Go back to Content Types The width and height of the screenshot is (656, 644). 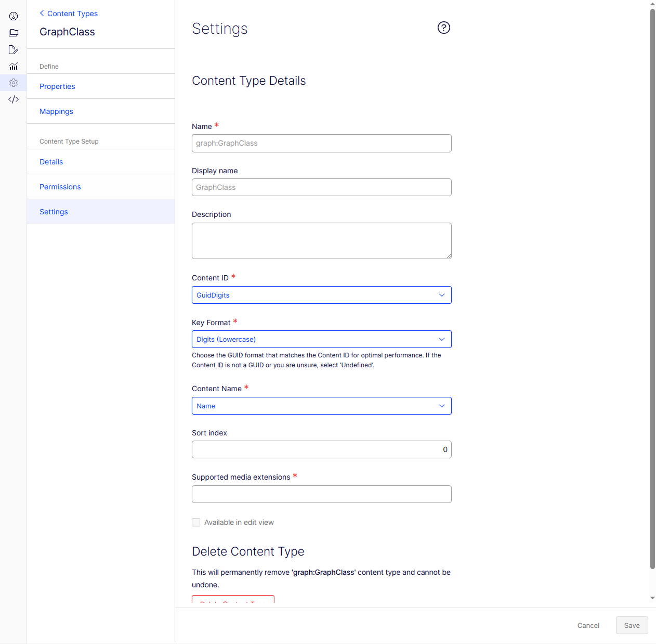coord(69,14)
